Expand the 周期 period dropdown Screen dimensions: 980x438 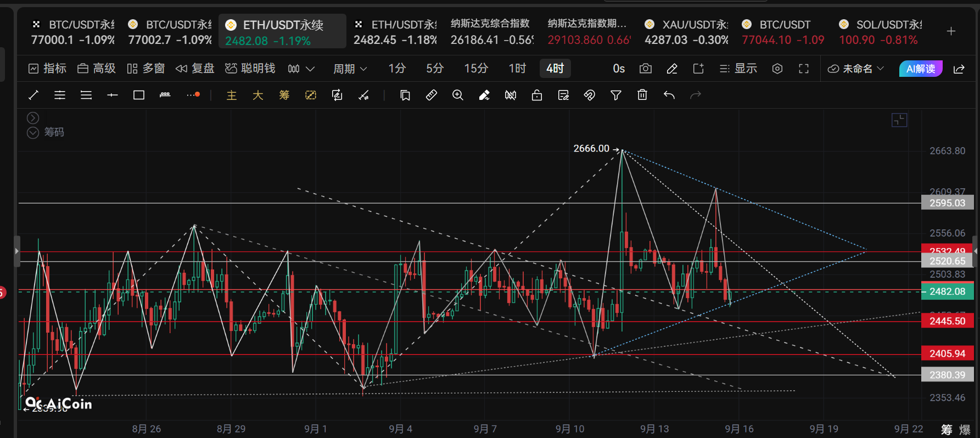350,69
